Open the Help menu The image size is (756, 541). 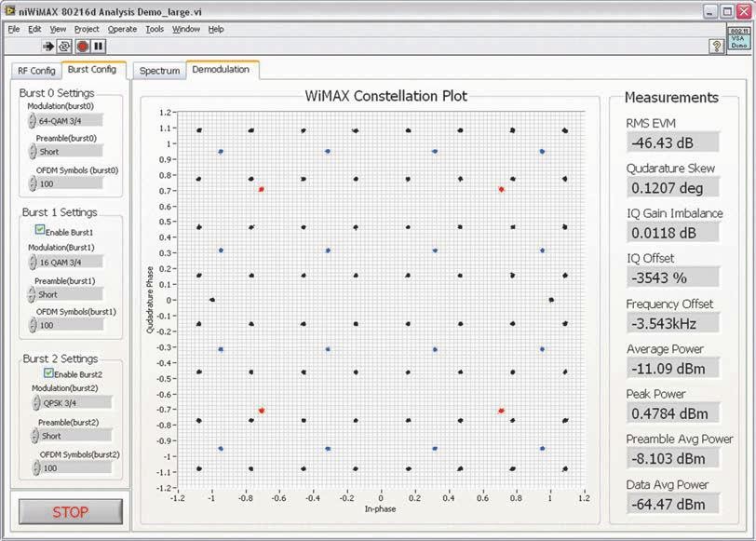pos(216,29)
